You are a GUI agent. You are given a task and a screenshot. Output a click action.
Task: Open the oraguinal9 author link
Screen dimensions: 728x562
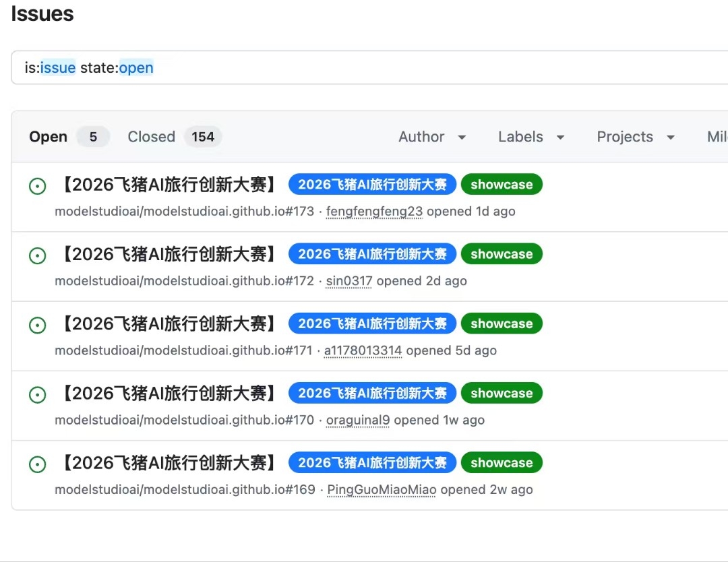(358, 420)
